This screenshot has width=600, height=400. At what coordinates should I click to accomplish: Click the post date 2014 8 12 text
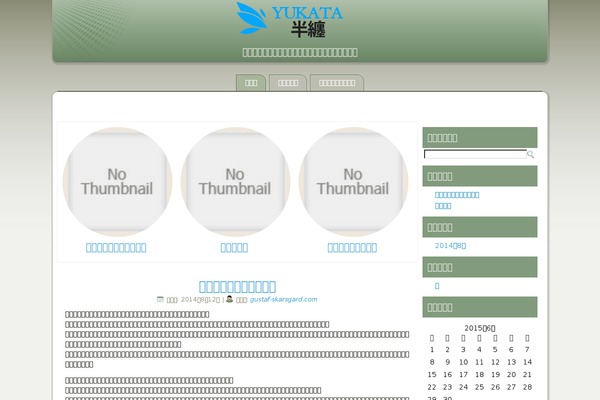201,300
